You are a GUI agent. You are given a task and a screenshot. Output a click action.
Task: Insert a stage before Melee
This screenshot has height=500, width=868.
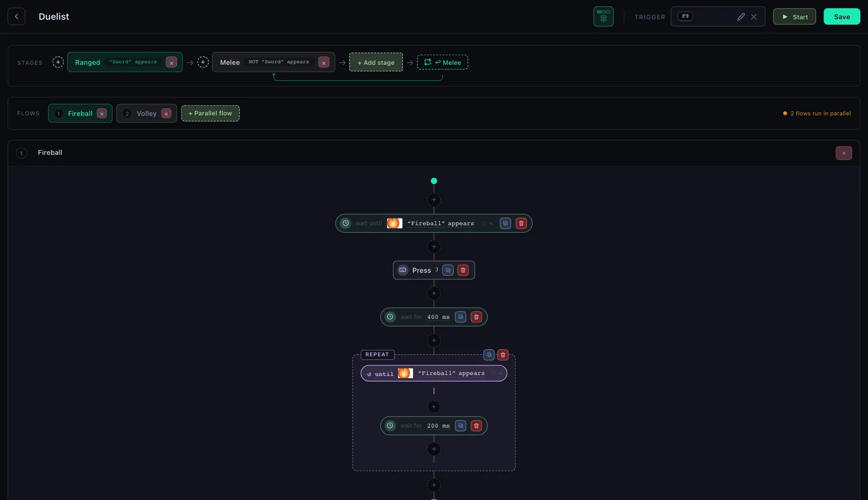click(203, 62)
